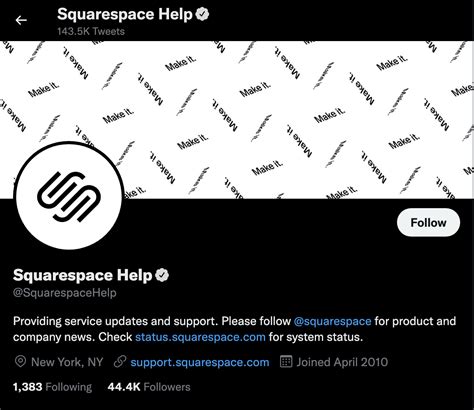Viewport: 474px width, 410px height.
Task: Click the location pin icon
Action: click(20, 362)
